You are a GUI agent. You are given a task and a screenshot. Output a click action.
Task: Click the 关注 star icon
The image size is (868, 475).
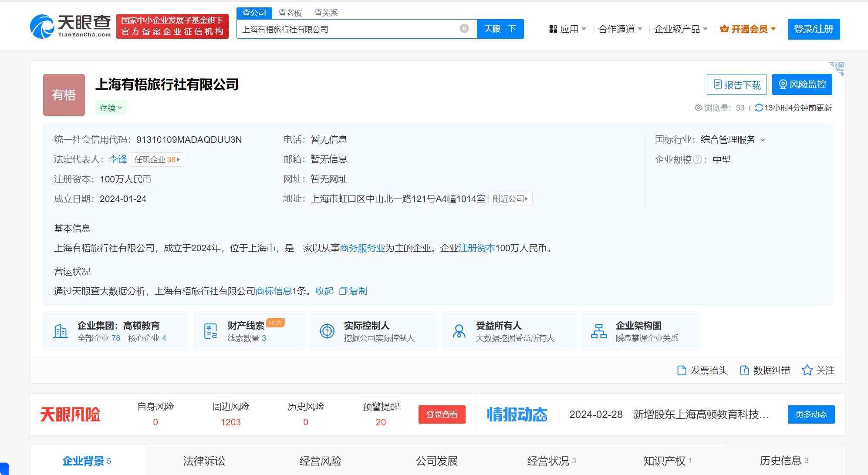807,370
